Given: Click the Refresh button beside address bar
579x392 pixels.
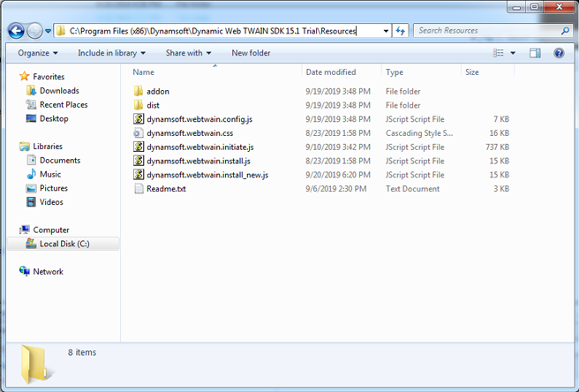Looking at the screenshot, I should (401, 31).
